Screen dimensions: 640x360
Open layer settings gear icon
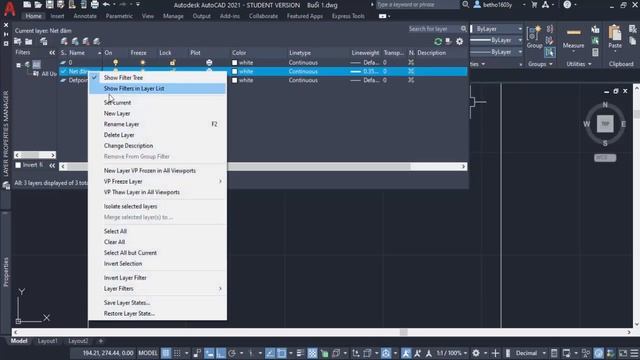click(460, 41)
